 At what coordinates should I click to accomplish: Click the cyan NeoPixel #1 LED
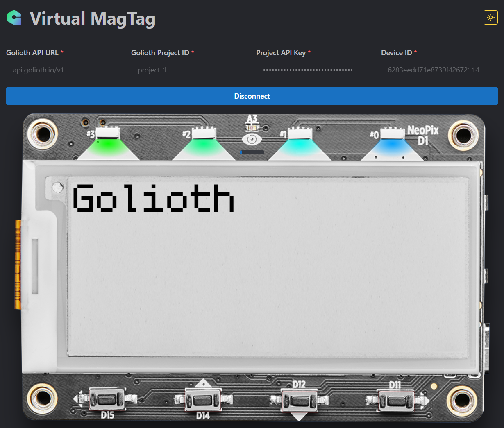pyautogui.click(x=300, y=144)
